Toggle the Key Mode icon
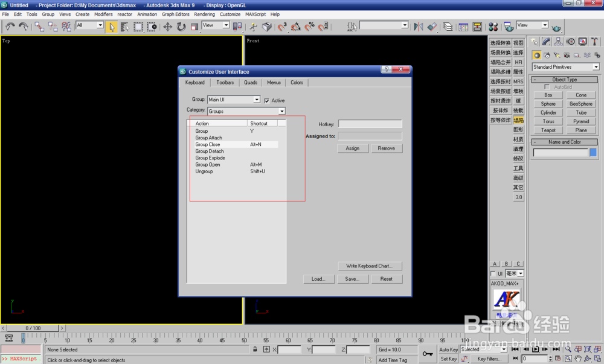 (515, 358)
